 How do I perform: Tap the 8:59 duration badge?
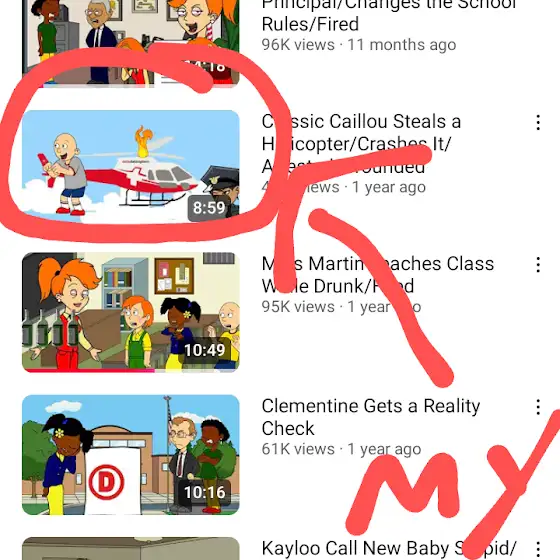coord(209,208)
